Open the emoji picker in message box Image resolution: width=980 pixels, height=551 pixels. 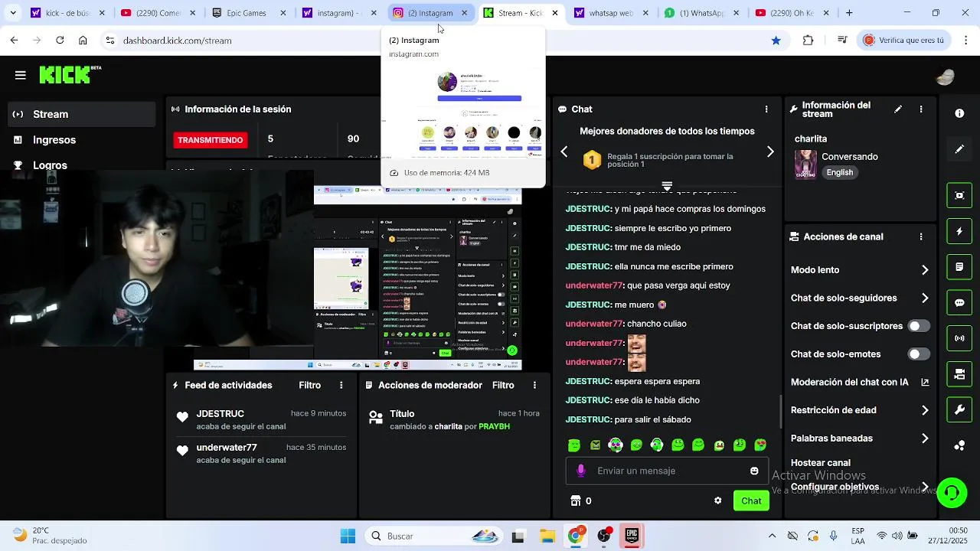[x=754, y=471]
